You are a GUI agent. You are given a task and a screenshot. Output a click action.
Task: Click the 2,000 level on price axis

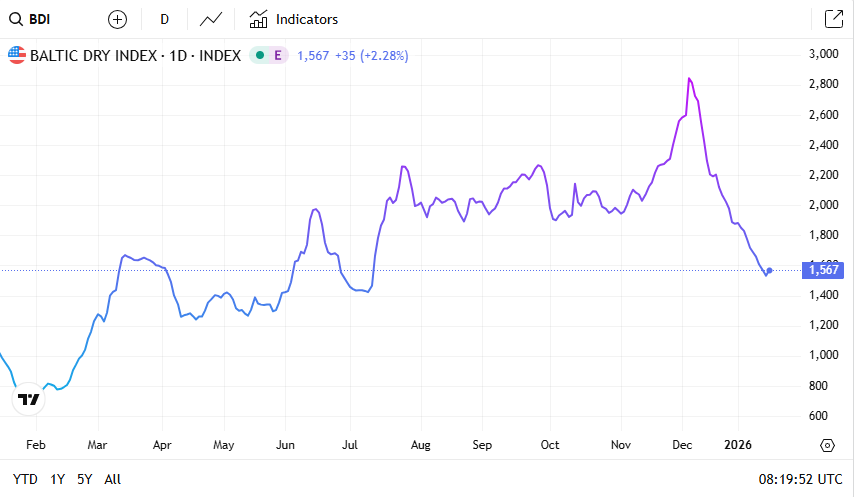(x=823, y=205)
